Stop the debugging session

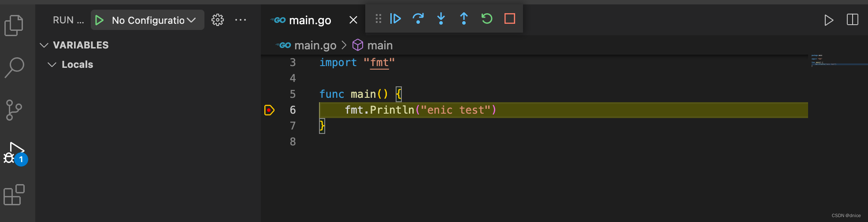[510, 18]
